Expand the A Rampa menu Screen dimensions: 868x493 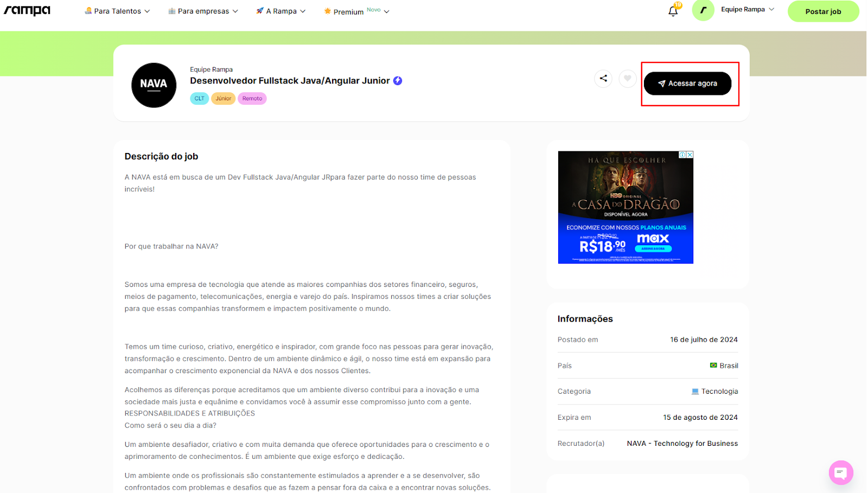click(x=281, y=11)
